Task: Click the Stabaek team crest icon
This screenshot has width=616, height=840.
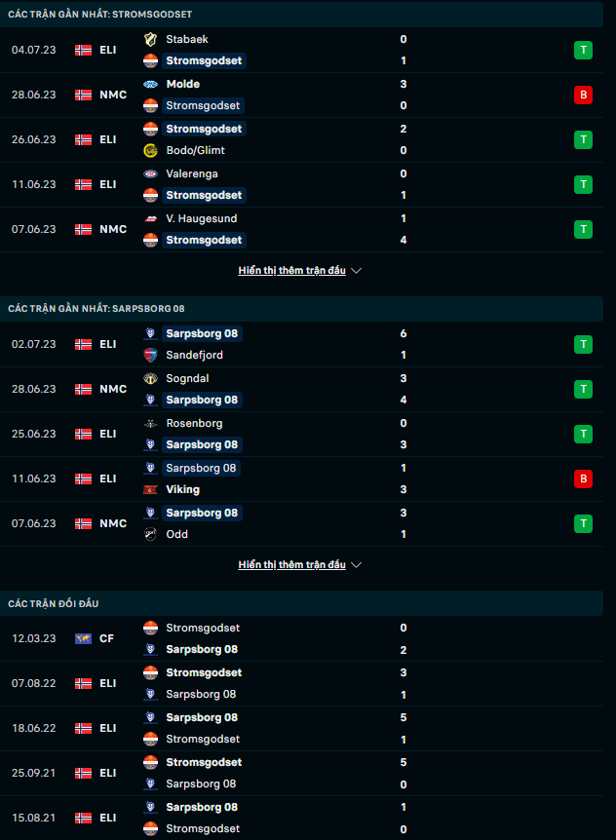Action: (x=150, y=39)
